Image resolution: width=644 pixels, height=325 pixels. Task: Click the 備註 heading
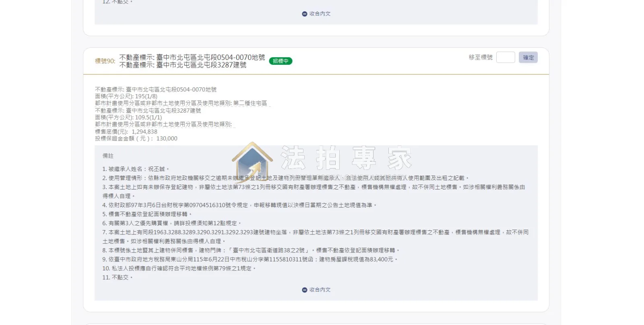click(x=108, y=156)
